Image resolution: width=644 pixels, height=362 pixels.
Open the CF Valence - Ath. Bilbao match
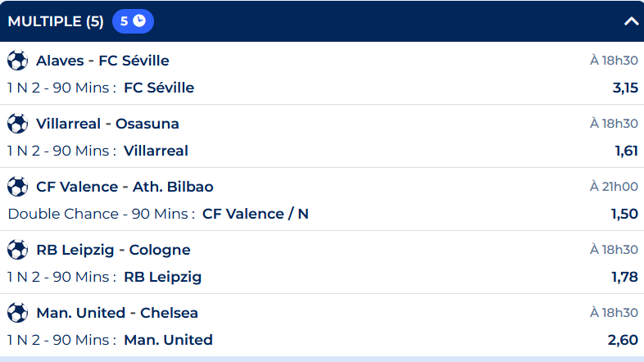(x=125, y=187)
